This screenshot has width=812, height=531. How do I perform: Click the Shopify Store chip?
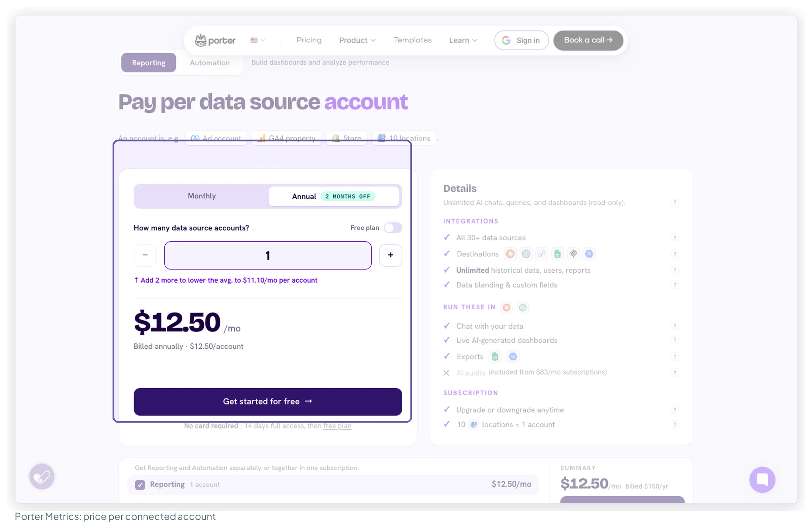[346, 138]
